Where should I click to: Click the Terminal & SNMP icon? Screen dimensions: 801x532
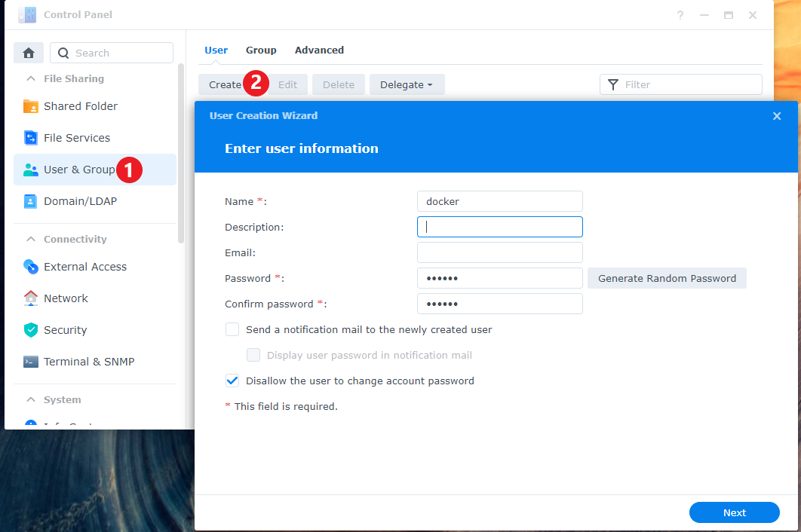(x=31, y=362)
